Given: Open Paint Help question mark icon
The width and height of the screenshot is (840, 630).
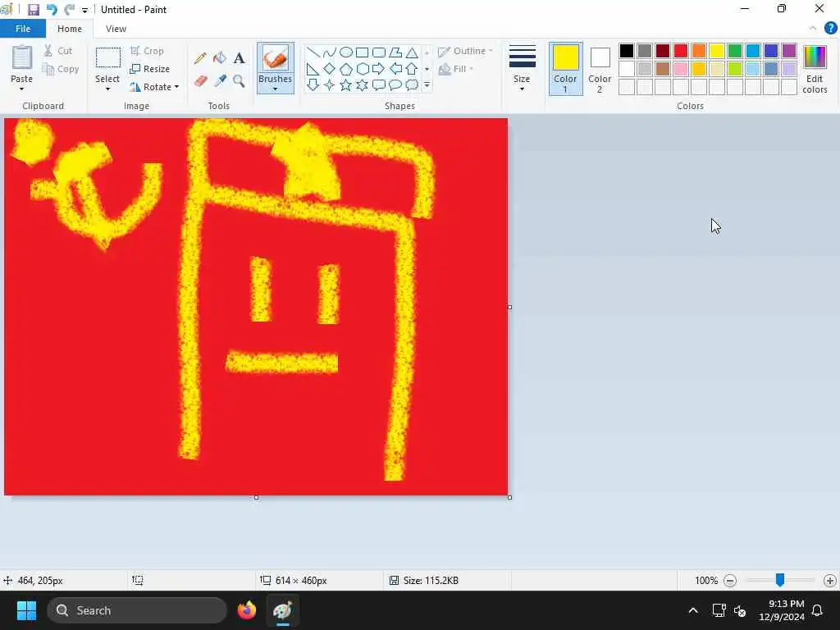Looking at the screenshot, I should tap(830, 29).
